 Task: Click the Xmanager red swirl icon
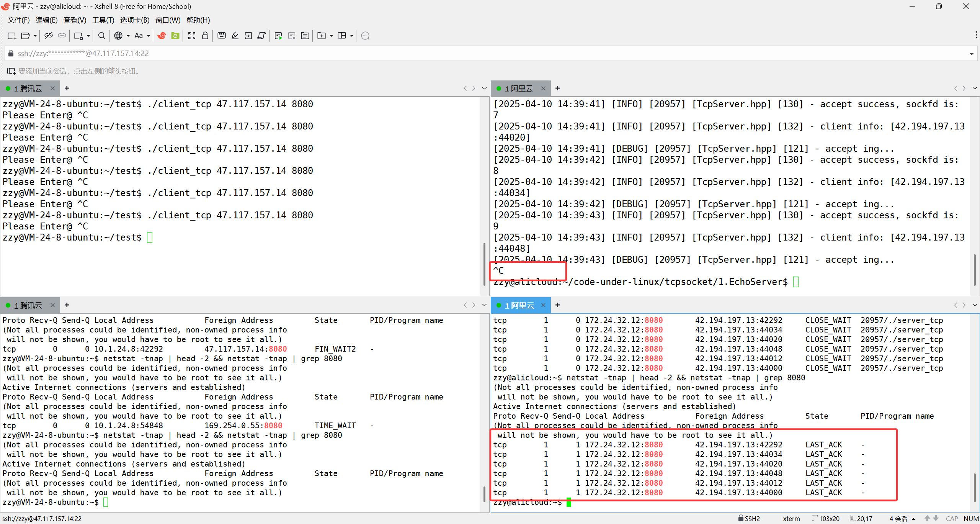(162, 36)
